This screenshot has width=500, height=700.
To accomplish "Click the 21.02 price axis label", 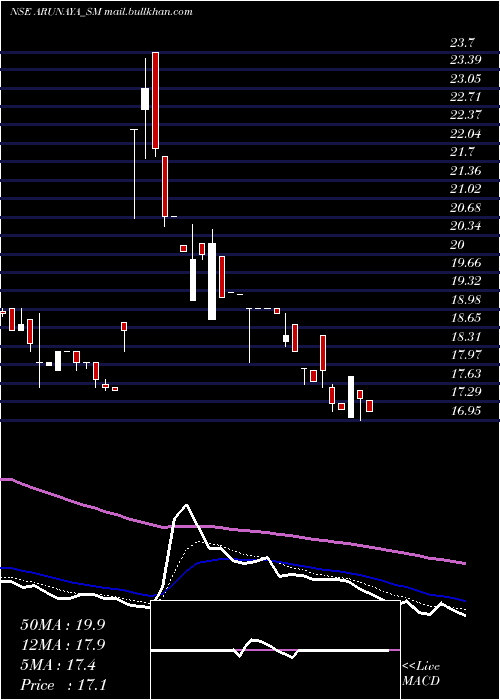I will [x=466, y=189].
